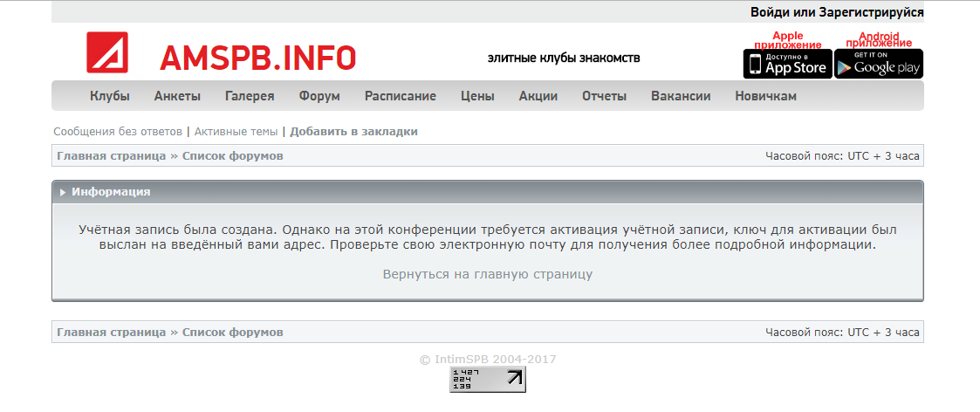The width and height of the screenshot is (980, 412).
Task: Open the Акции menu item
Action: [538, 96]
